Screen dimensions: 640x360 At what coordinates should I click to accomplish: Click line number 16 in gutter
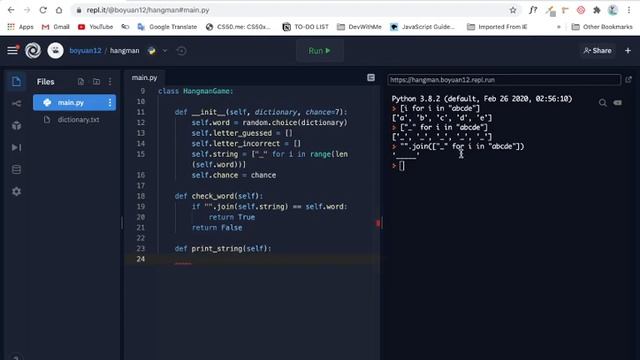(x=141, y=175)
